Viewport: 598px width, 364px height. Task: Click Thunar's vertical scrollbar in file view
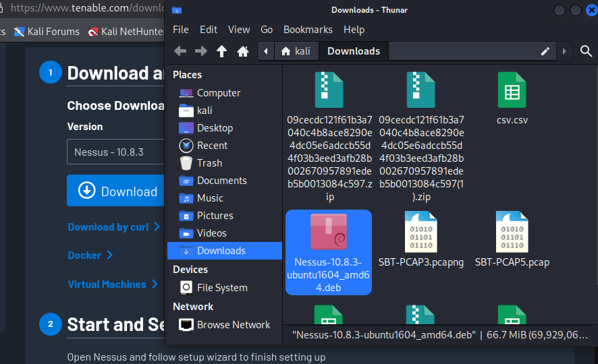click(596, 175)
